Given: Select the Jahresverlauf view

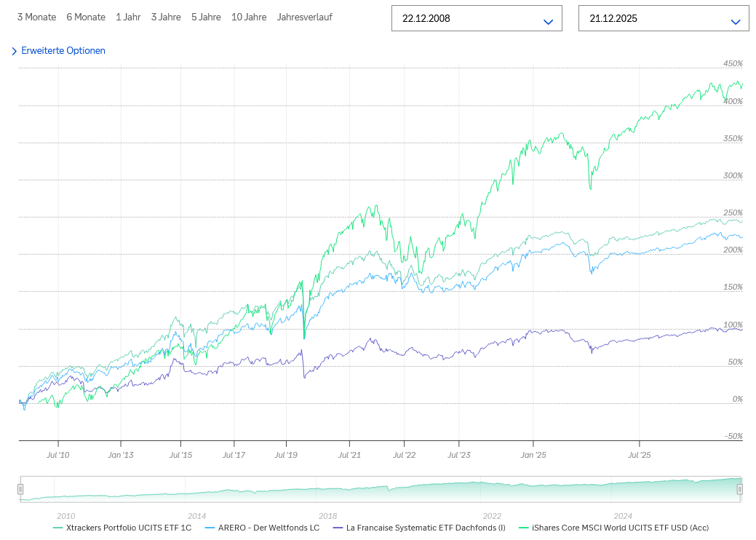Looking at the screenshot, I should [304, 17].
